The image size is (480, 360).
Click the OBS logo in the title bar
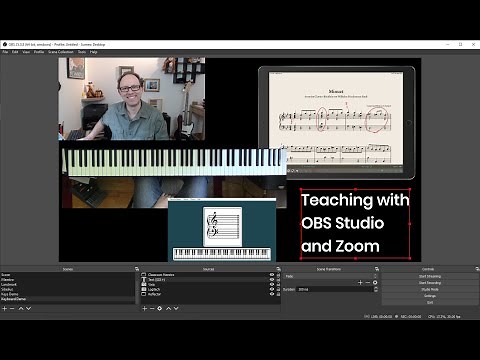pyautogui.click(x=5, y=44)
